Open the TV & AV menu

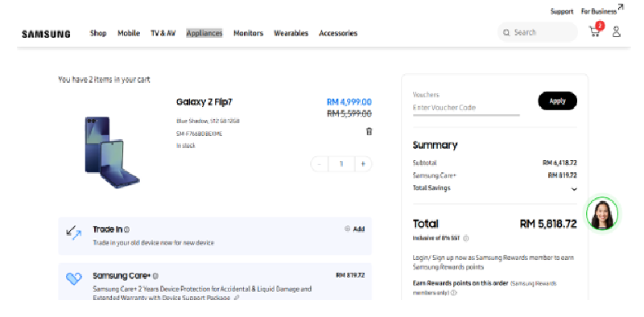coord(163,33)
